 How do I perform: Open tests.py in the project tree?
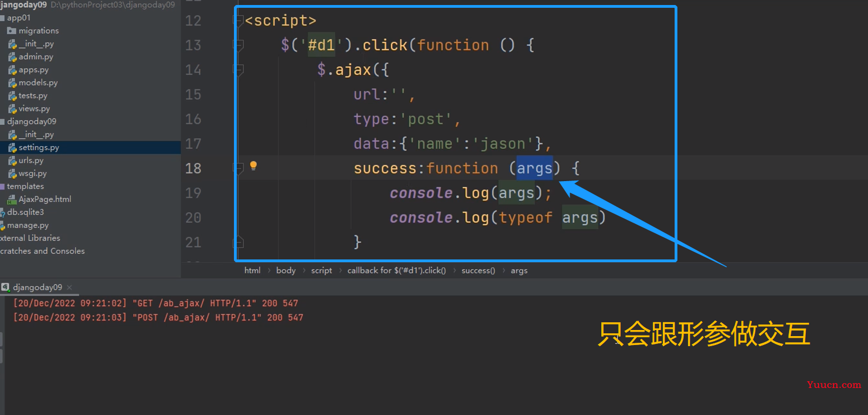coord(33,96)
